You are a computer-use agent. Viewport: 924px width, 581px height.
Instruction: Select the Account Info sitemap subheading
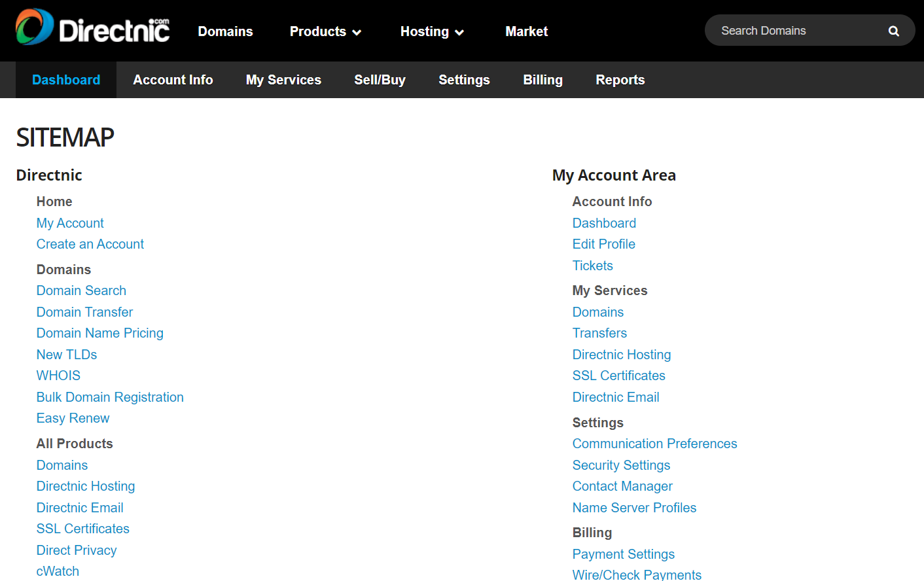(x=612, y=202)
